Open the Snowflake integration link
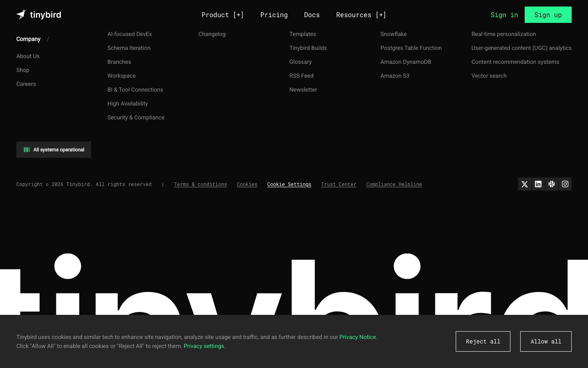 (394, 34)
